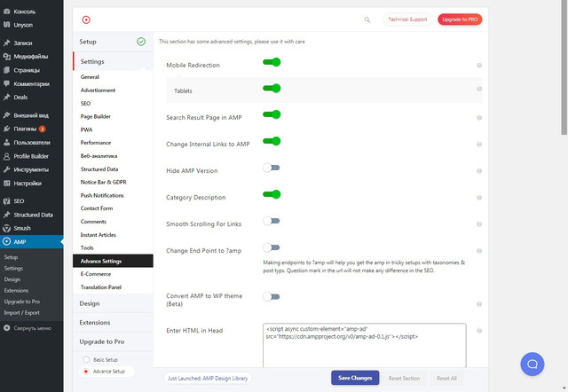Click the Страницы pages icon

click(x=6, y=70)
